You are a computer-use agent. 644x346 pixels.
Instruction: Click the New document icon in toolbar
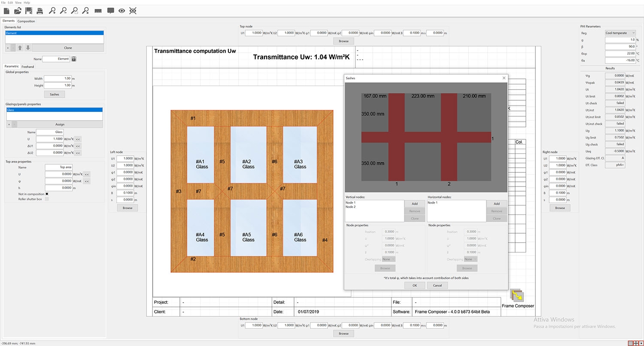coord(7,10)
